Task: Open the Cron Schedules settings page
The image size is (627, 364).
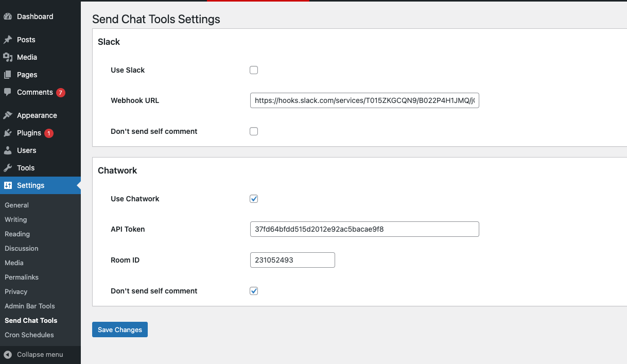Action: coord(29,335)
